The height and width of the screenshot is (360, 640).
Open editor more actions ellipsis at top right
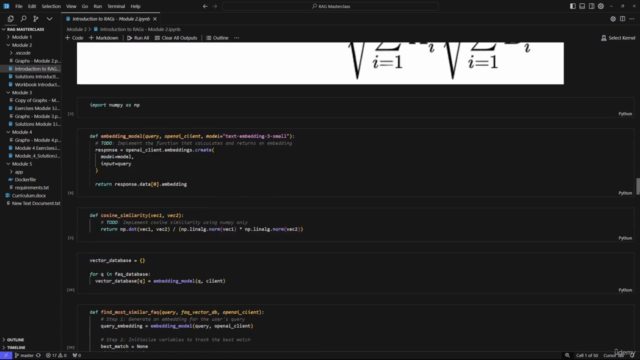[632, 19]
